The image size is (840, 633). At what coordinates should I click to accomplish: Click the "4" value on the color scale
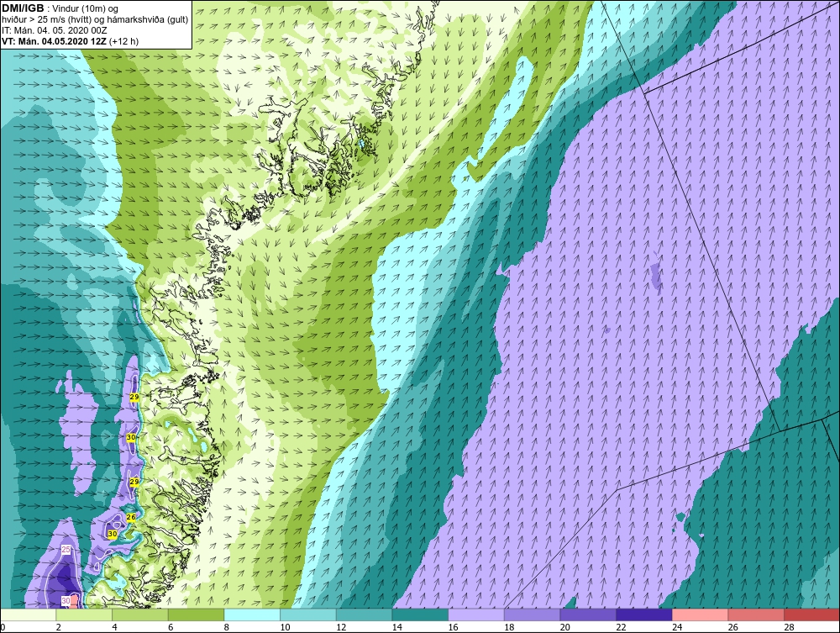click(x=114, y=627)
